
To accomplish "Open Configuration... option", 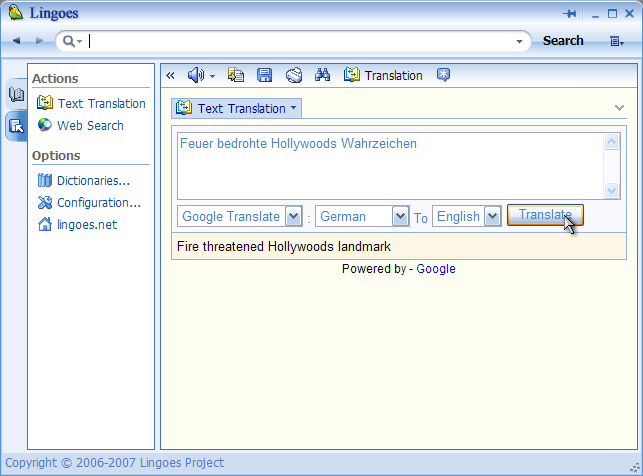I will pos(89,203).
